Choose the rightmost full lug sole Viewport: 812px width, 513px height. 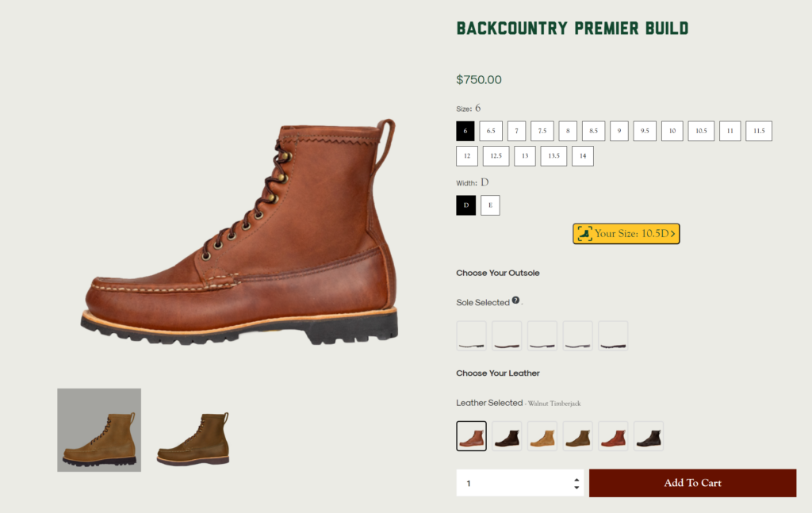pos(613,335)
